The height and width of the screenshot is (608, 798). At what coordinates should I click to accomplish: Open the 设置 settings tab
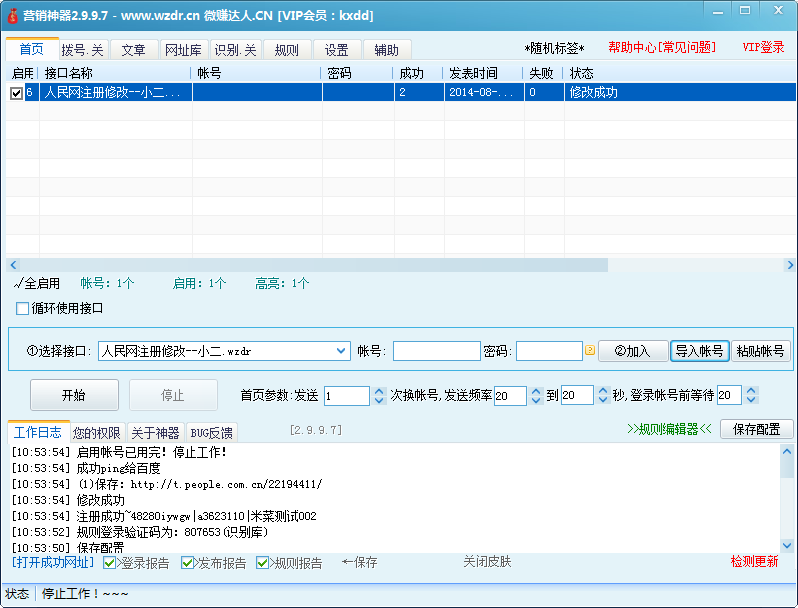(x=336, y=50)
